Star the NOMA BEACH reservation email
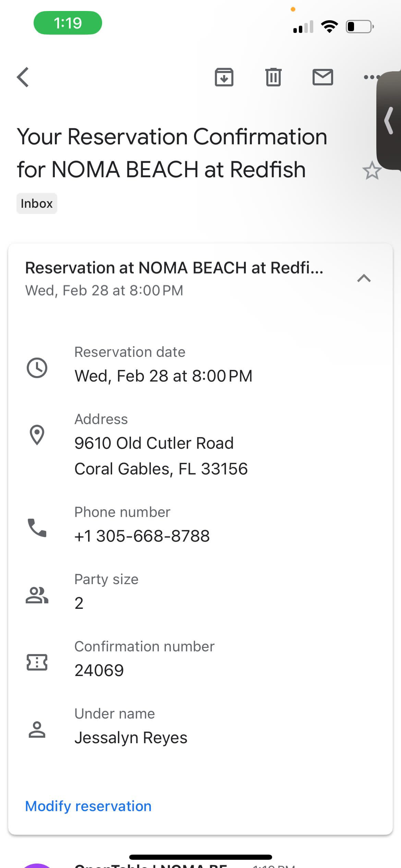Screen dimensions: 401x868 [372, 170]
